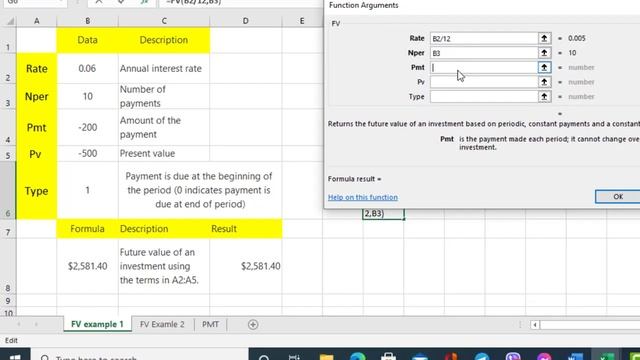
Task: Select the yellow Formula header cell
Action: pyautogui.click(x=87, y=229)
